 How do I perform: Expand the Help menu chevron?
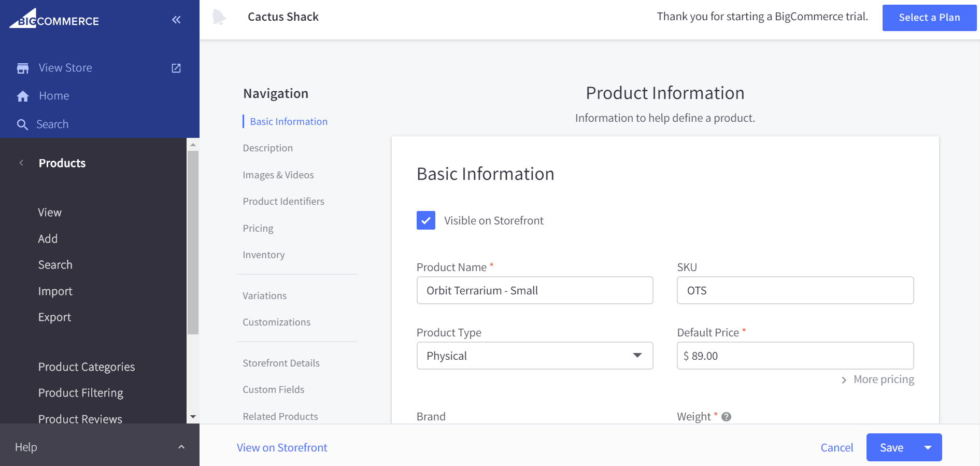[181, 447]
